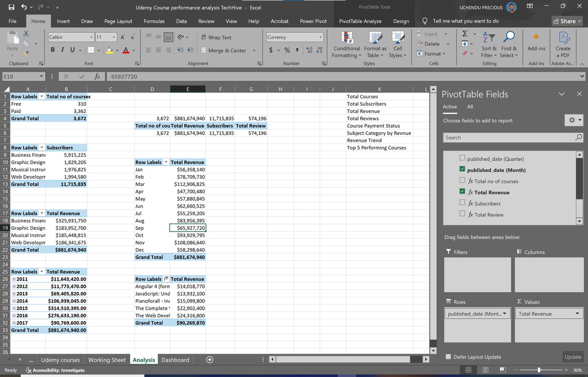The image size is (588, 377).
Task: Click Increase Decimal icon
Action: (x=309, y=50)
